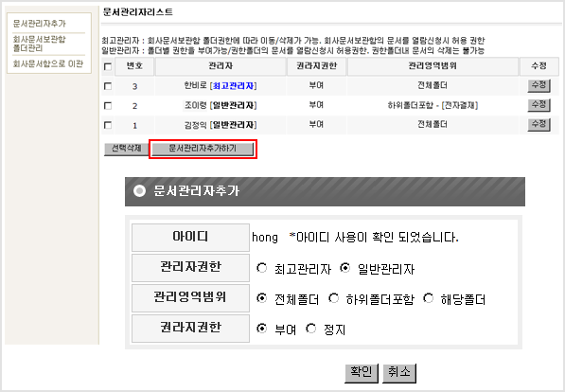The height and width of the screenshot is (392, 565).
Task: Choose 하위폴더포함 radio option
Action: pyautogui.click(x=334, y=298)
